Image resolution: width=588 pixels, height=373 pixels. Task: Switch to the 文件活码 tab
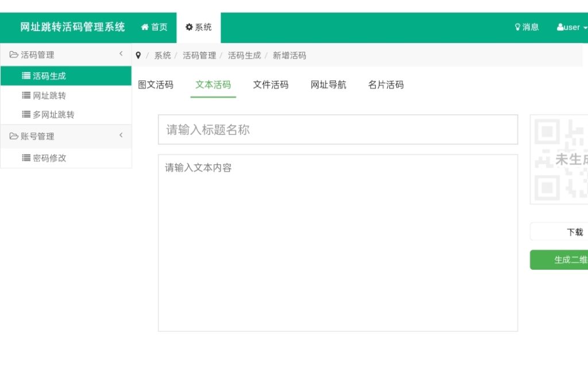tap(270, 85)
